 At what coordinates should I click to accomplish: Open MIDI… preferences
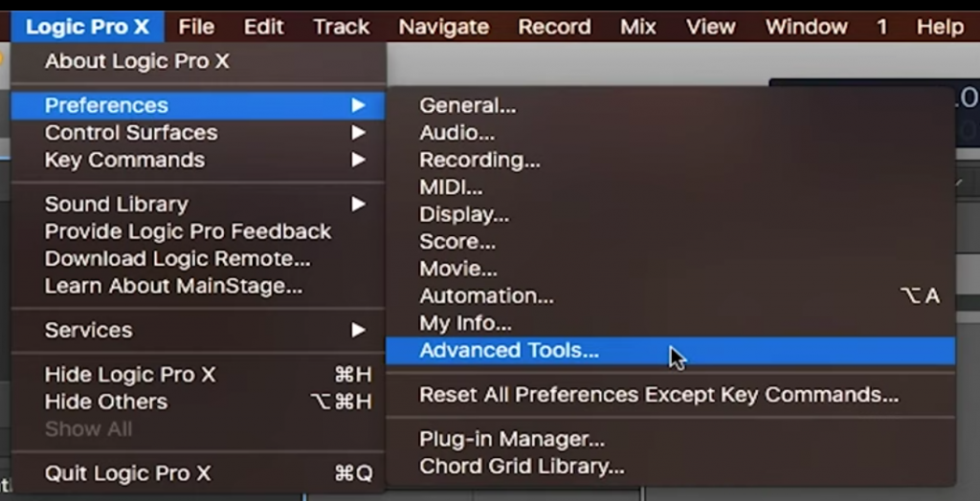tap(671, 186)
